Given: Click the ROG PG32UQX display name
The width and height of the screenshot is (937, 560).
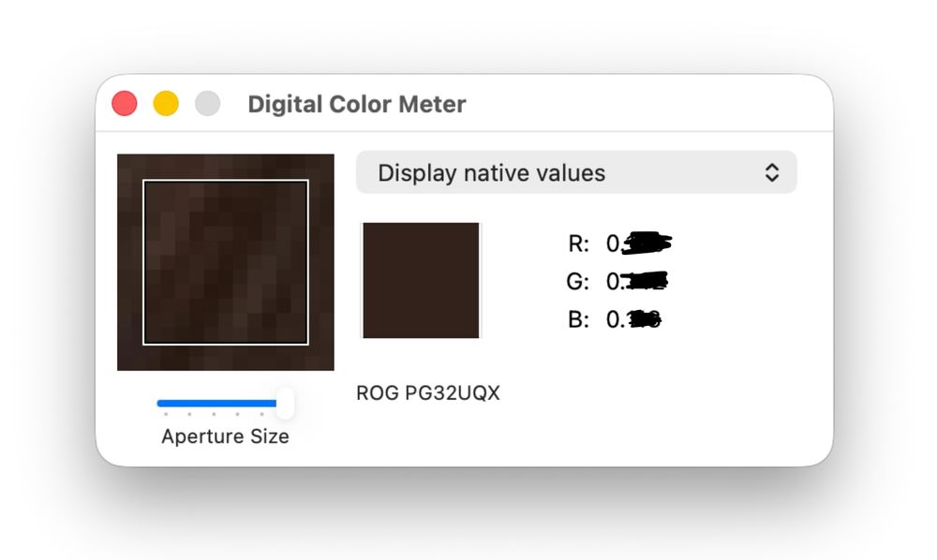Looking at the screenshot, I should [428, 392].
